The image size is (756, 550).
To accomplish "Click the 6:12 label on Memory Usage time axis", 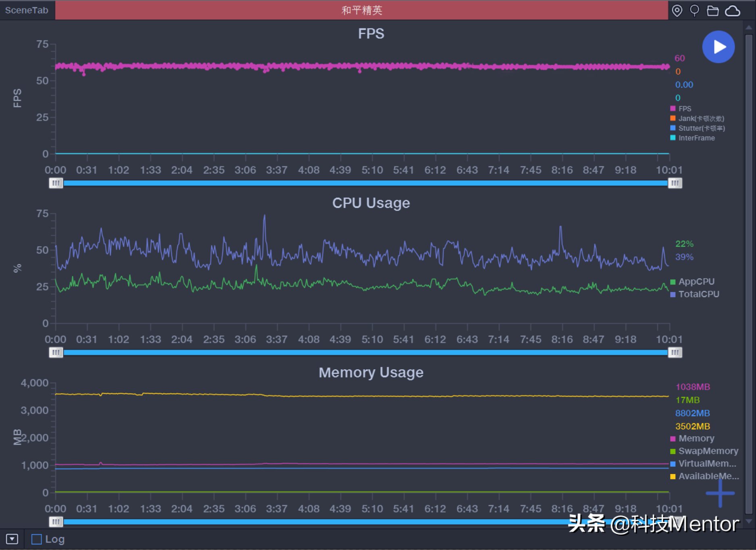I will tap(435, 509).
